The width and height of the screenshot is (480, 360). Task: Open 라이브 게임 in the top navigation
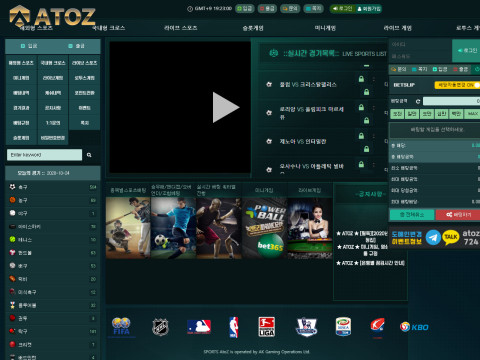pos(397,28)
